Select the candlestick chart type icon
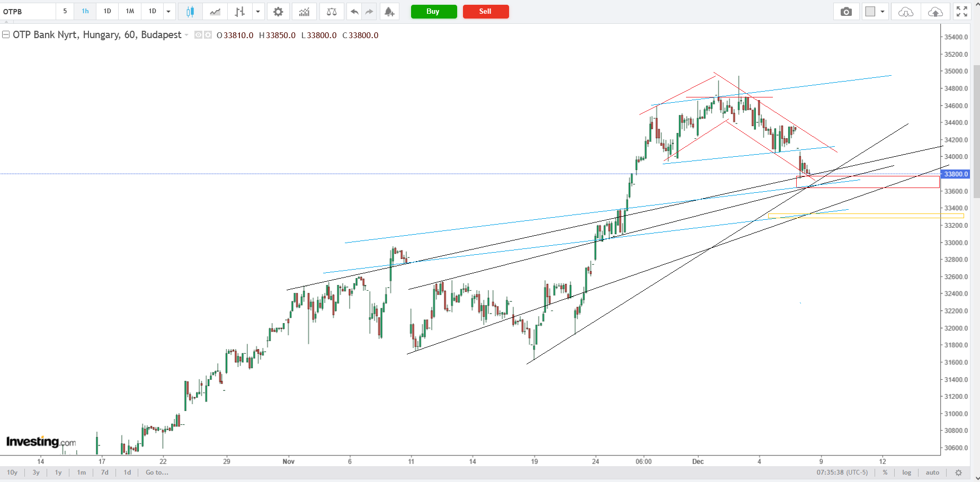The height and width of the screenshot is (482, 980). point(190,12)
